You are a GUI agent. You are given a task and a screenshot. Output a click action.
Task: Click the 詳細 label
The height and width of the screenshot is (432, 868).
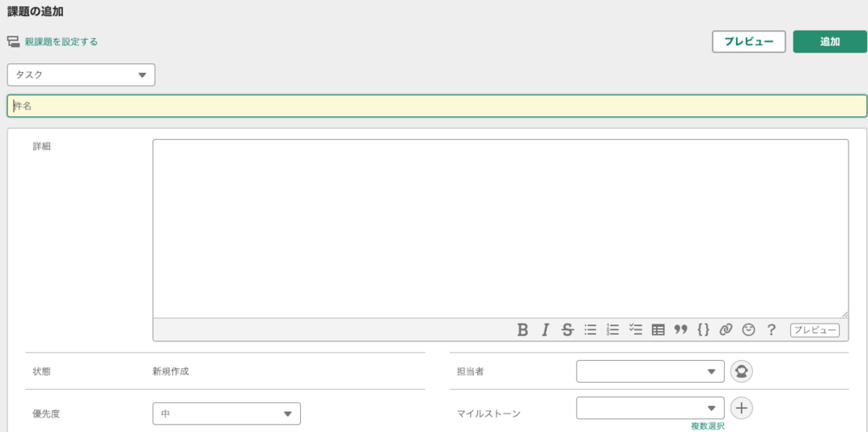point(42,147)
